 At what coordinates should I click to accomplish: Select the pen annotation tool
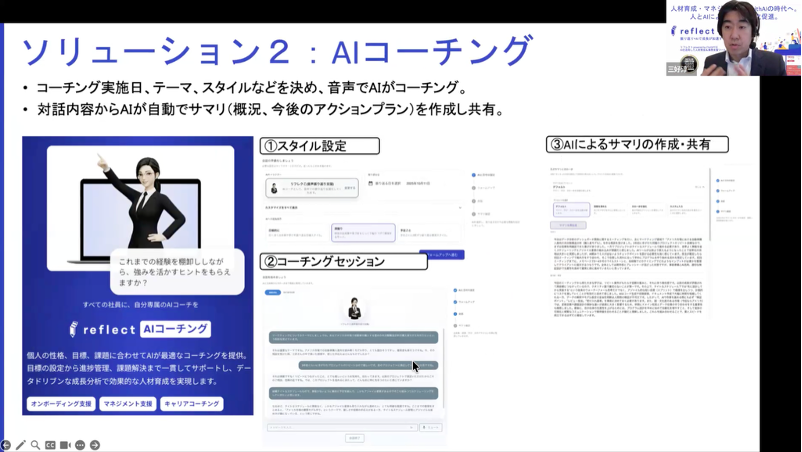point(20,445)
